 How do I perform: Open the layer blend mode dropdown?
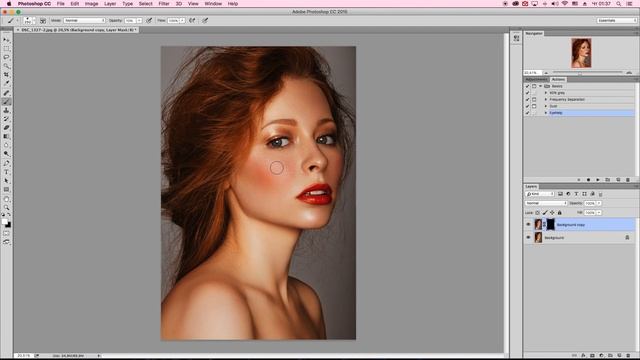pos(546,203)
